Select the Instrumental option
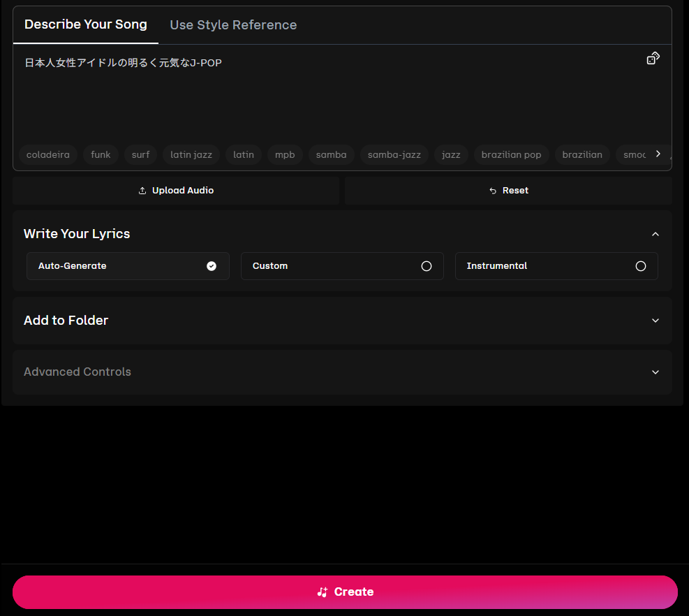 pyautogui.click(x=556, y=266)
